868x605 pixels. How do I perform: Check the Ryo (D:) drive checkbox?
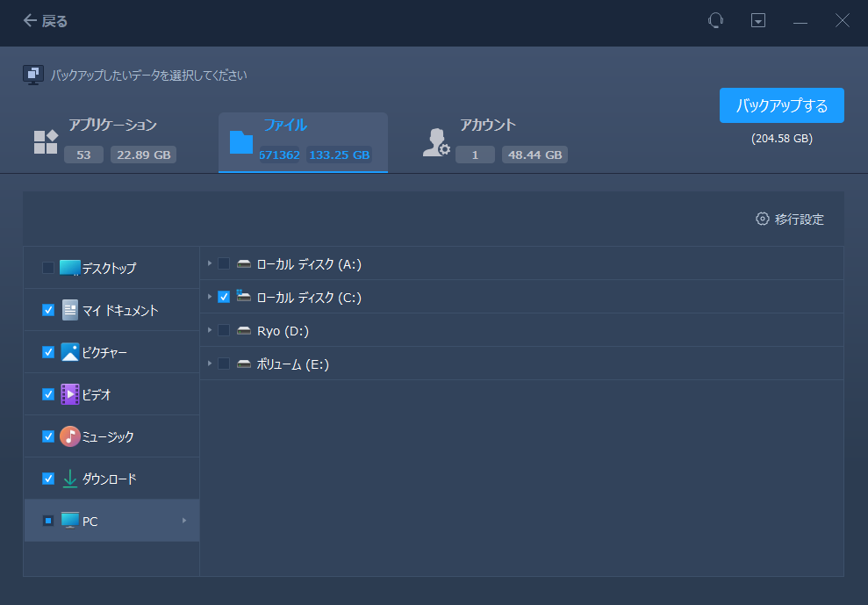[224, 330]
